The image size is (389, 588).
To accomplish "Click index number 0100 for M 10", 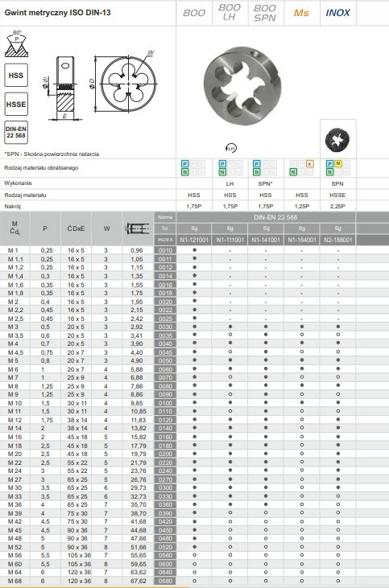I will coord(165,403).
